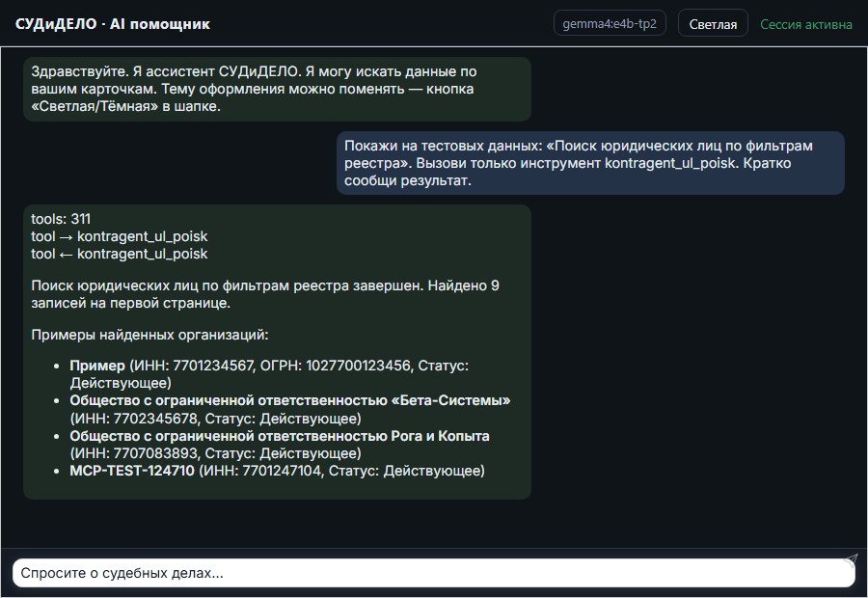Click the tools: 311 line

click(x=61, y=219)
